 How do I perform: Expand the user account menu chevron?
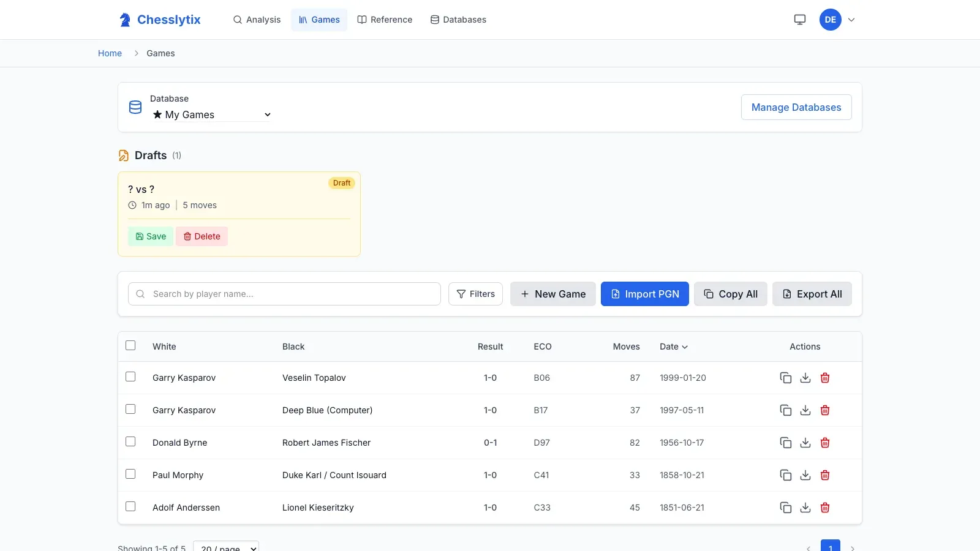tap(851, 20)
